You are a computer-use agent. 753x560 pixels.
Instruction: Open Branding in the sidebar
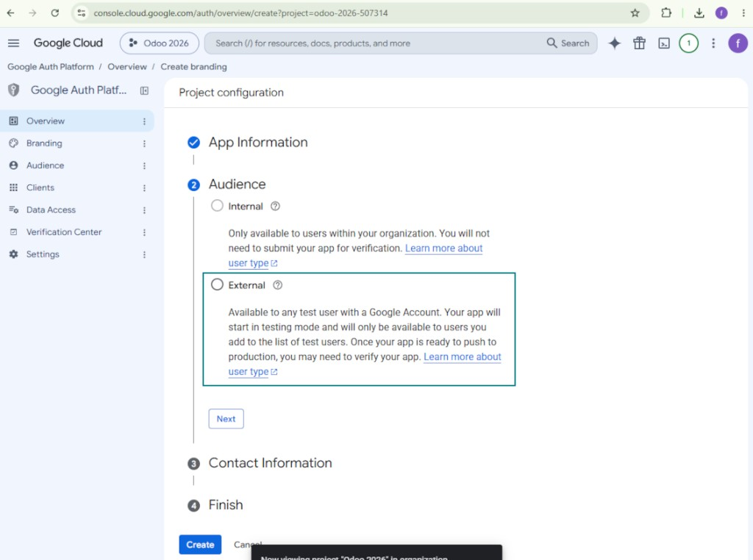(x=76, y=143)
